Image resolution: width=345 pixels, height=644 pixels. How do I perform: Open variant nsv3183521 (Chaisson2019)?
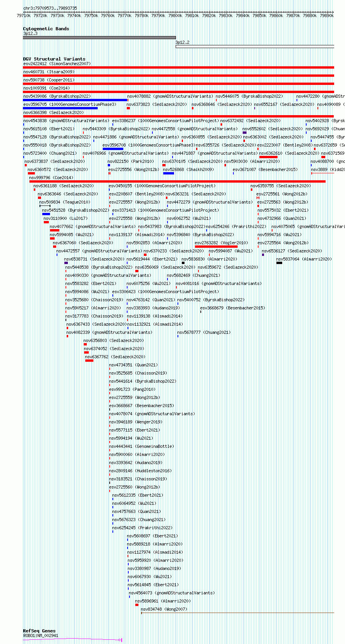138,479
